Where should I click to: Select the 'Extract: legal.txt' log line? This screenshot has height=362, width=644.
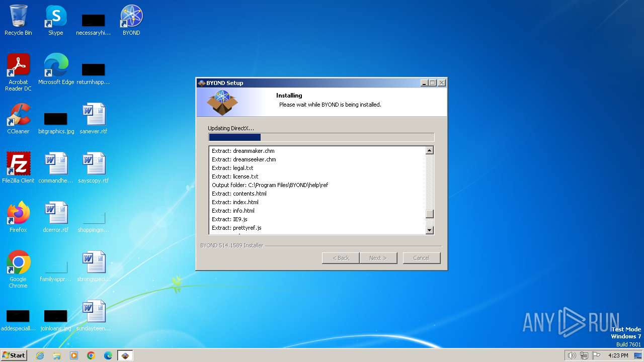tap(232, 168)
